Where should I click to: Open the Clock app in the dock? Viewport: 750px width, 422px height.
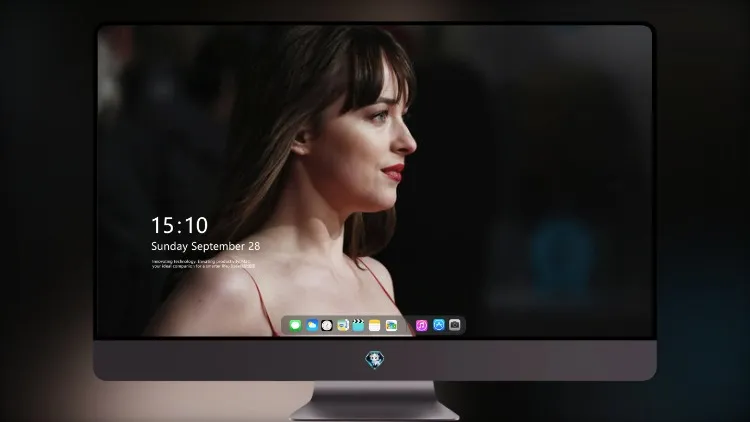(327, 325)
